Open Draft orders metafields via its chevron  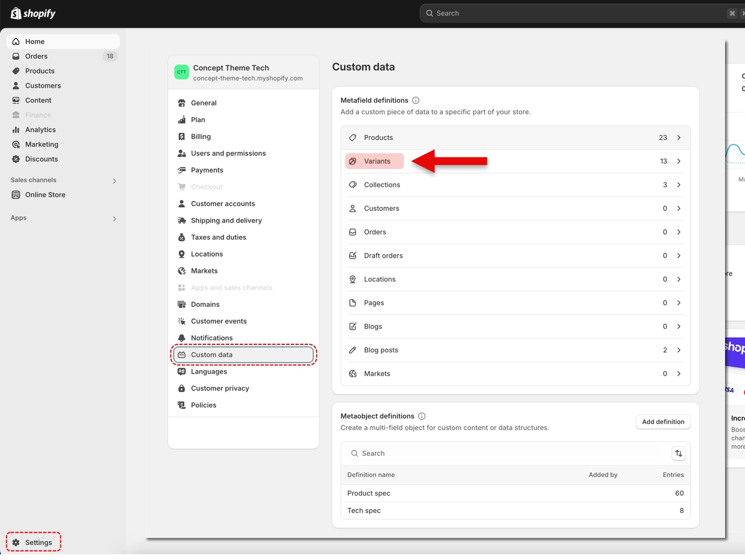(679, 256)
